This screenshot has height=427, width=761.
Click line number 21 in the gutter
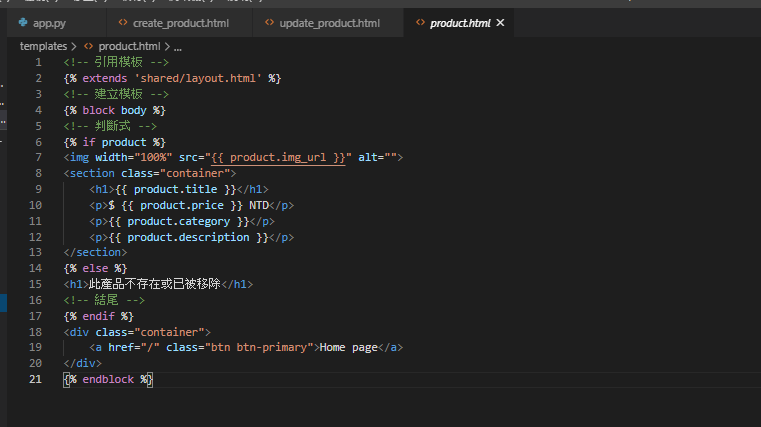(x=36, y=379)
